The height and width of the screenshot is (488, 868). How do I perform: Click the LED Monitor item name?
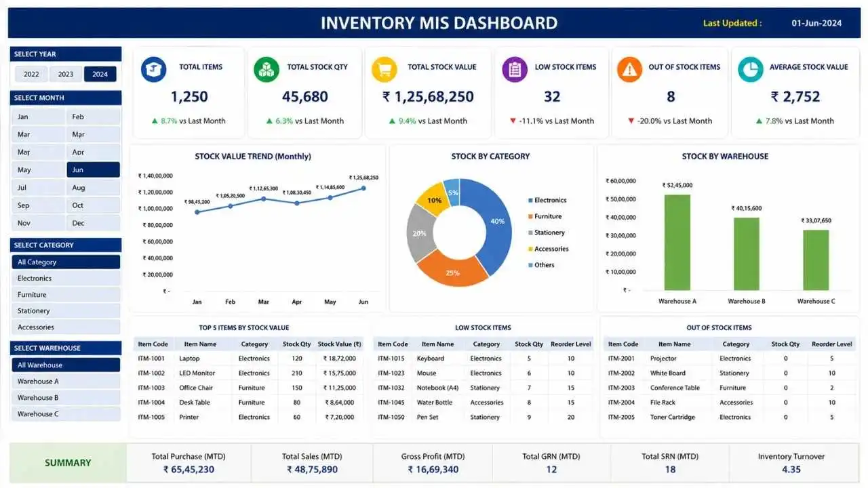click(197, 373)
